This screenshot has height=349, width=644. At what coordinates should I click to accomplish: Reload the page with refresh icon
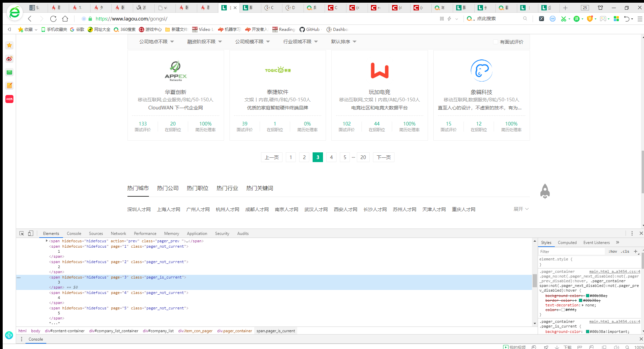[53, 19]
